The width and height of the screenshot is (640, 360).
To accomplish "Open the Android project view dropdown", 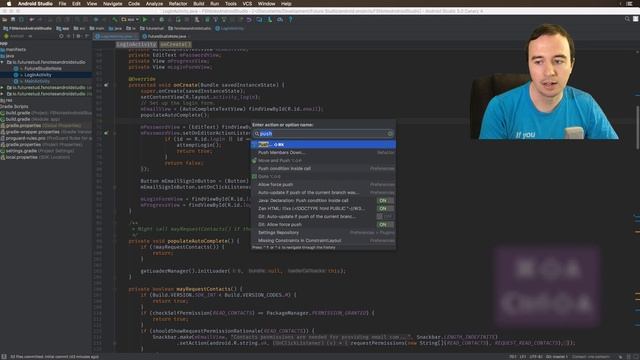I will (x=18, y=36).
